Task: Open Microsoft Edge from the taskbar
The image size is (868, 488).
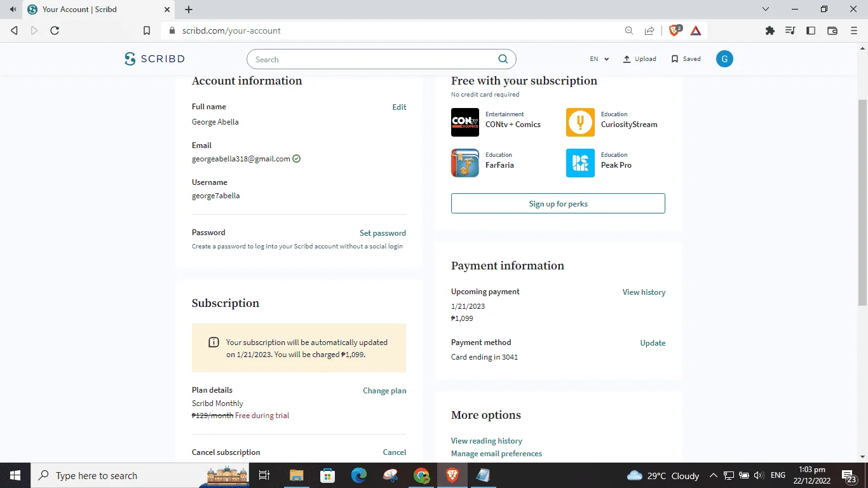Action: pos(359,475)
